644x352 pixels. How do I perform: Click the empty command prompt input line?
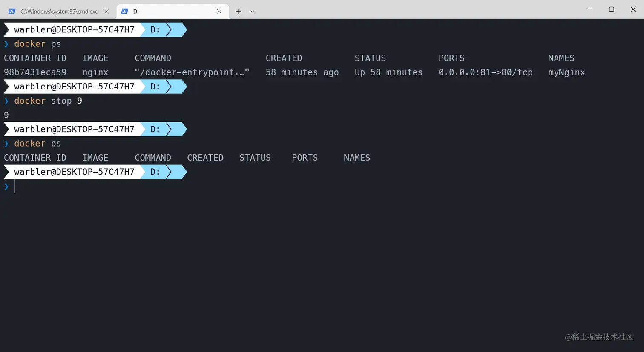click(322, 186)
